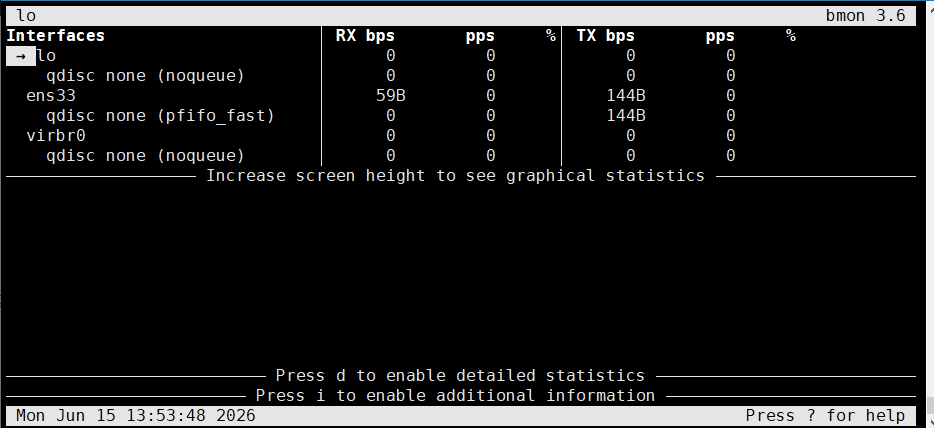The image size is (934, 428).
Task: Click the RX bps column header
Action: [x=365, y=36]
